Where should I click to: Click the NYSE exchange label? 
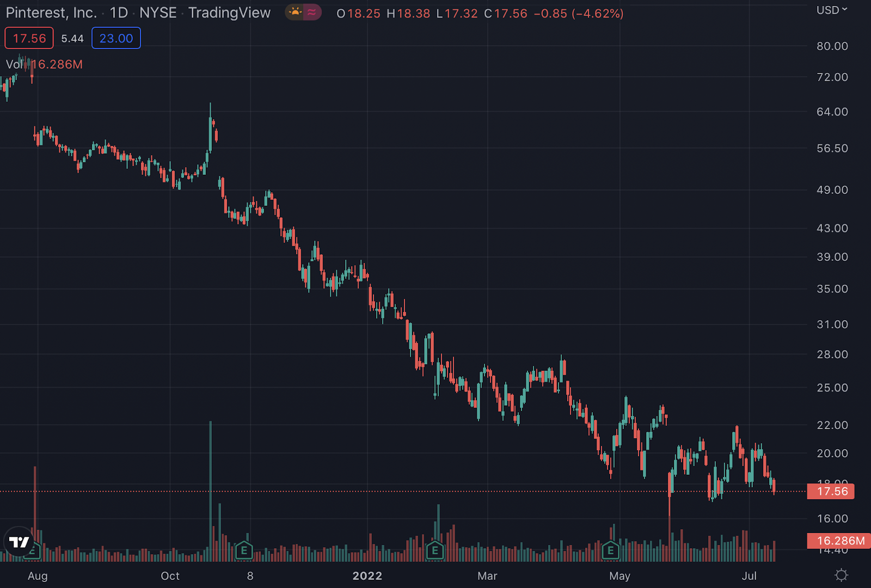(x=158, y=13)
